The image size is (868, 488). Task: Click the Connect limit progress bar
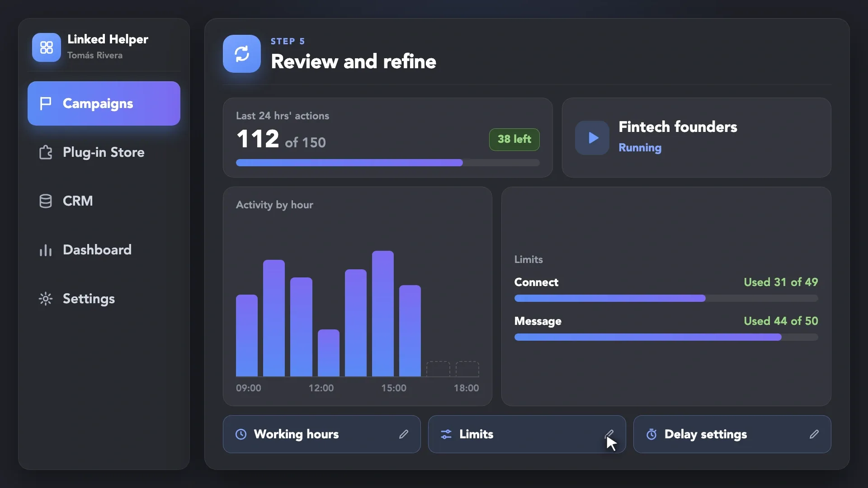pyautogui.click(x=666, y=298)
